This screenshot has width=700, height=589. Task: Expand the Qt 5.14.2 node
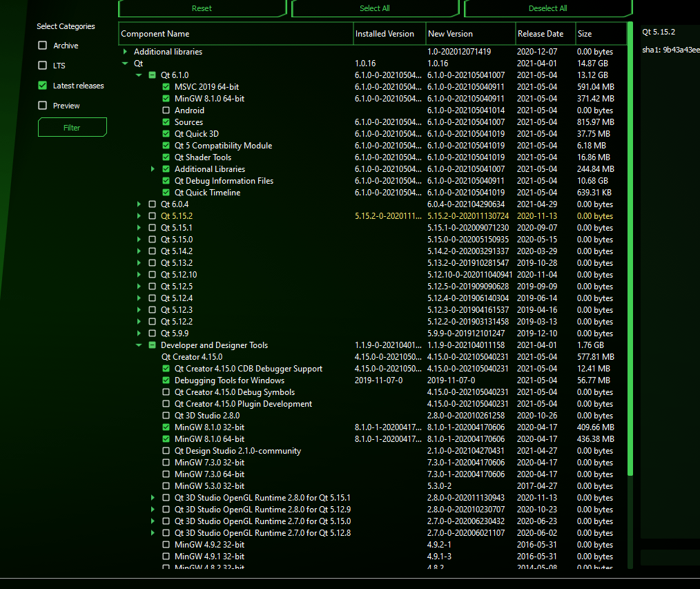tap(139, 251)
